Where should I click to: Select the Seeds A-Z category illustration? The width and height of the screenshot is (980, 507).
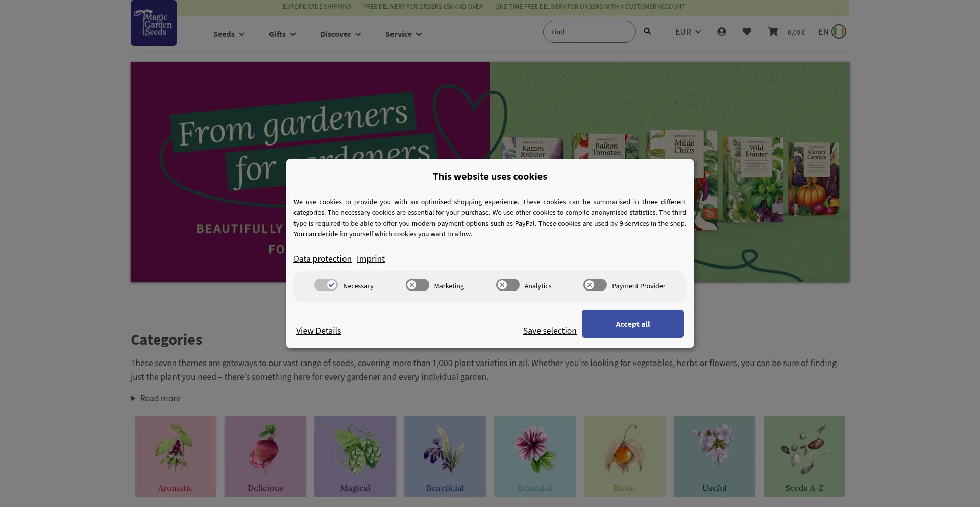pyautogui.click(x=804, y=451)
